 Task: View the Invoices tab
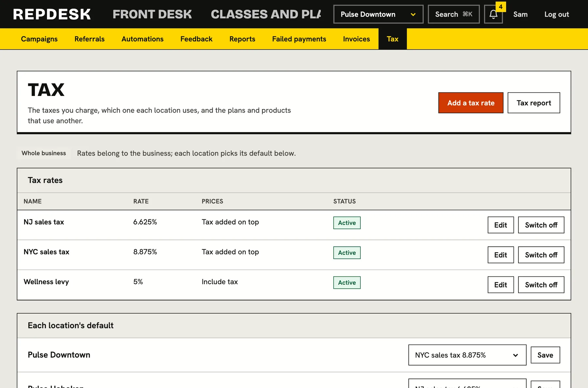click(356, 39)
